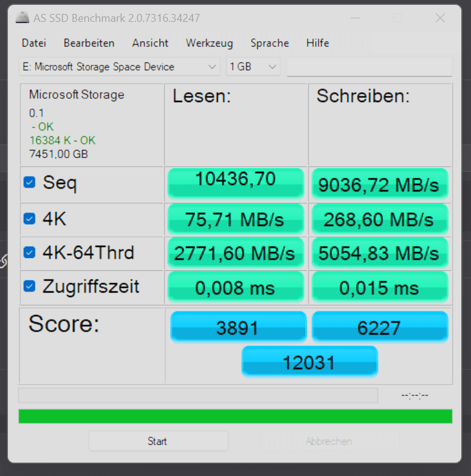Click the green progress bar
Screen dimensions: 471x476
click(x=235, y=416)
